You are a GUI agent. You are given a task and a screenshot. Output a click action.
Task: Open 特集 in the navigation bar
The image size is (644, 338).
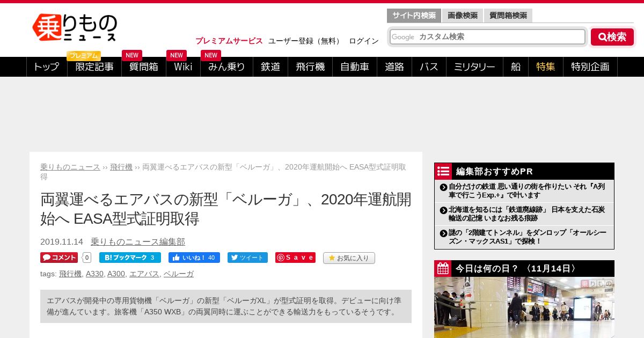tap(546, 67)
